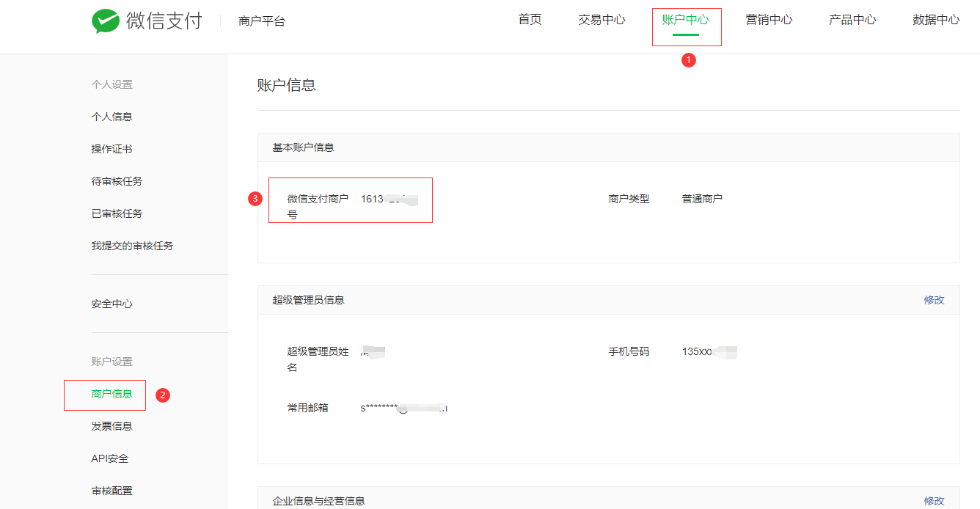Click the 普通商户 value

coord(702,199)
